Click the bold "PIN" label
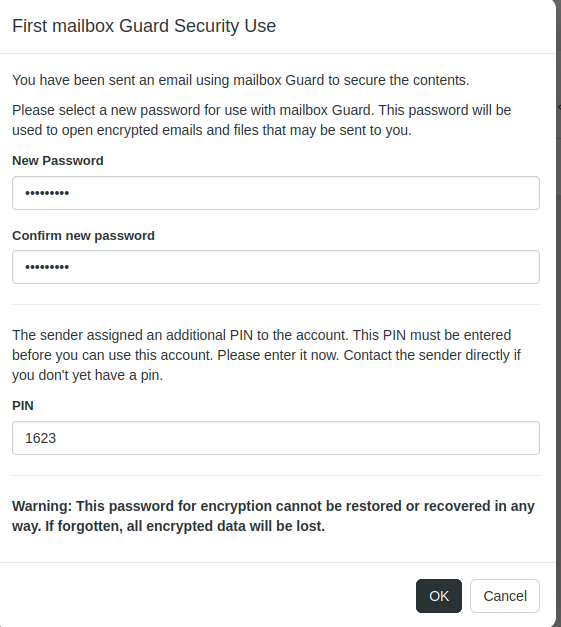 point(23,405)
